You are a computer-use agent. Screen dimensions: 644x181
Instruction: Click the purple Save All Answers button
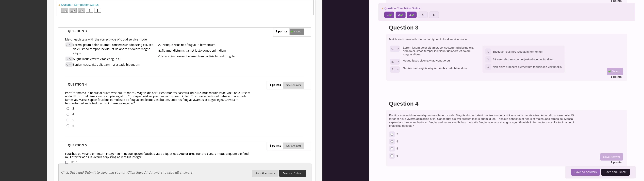(585, 172)
